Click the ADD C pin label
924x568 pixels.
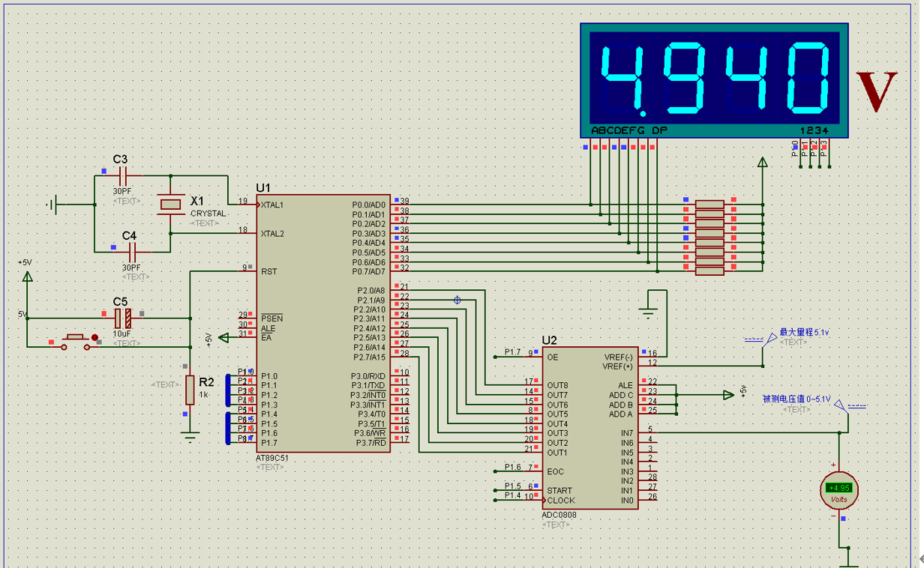(x=621, y=395)
